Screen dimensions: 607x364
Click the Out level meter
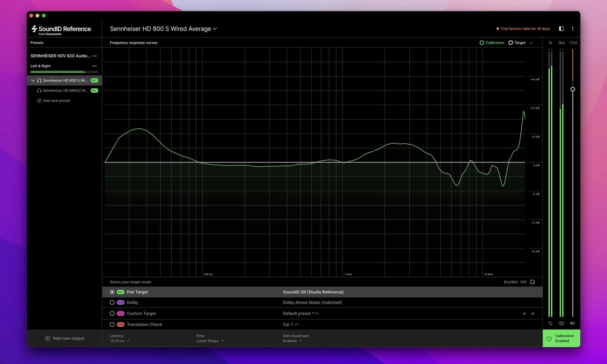point(561,183)
